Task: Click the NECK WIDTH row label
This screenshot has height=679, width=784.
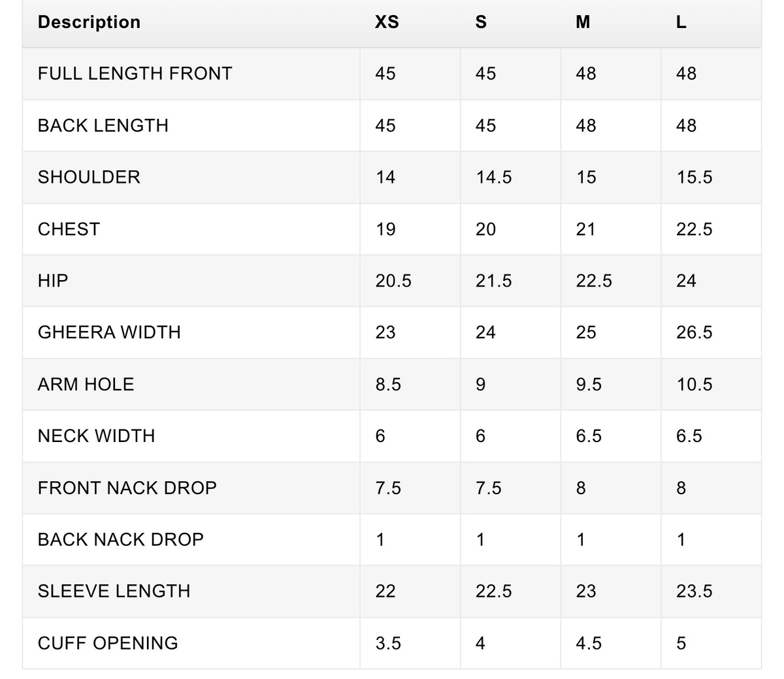Action: [x=96, y=436]
